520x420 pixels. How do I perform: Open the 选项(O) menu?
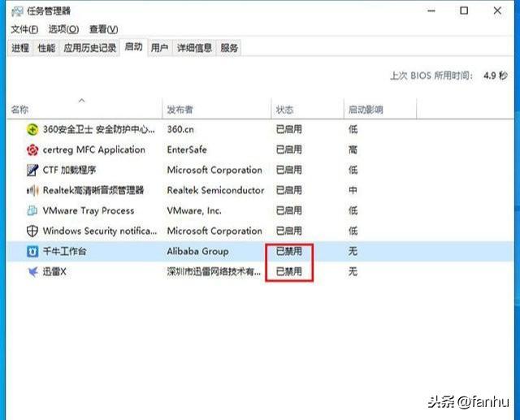(x=63, y=29)
